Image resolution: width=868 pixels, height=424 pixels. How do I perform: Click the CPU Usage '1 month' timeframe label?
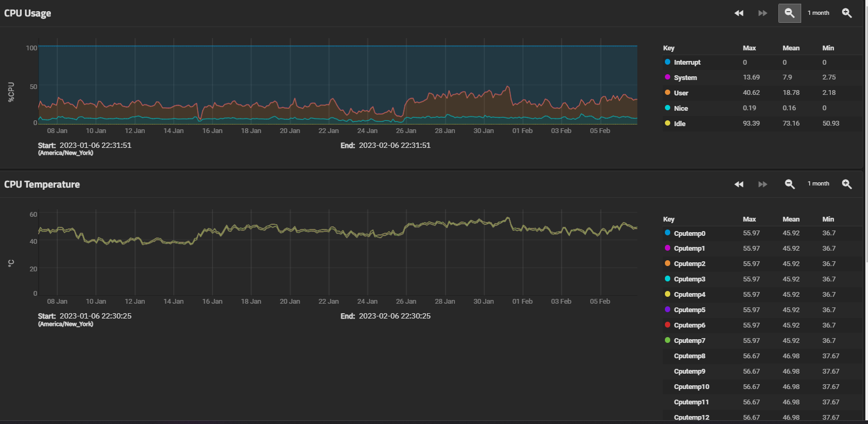818,13
